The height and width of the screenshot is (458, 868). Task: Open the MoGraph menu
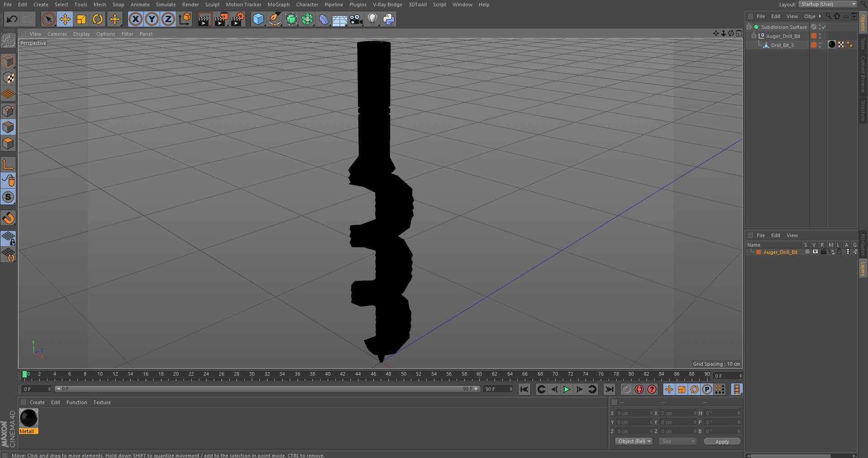coord(278,5)
